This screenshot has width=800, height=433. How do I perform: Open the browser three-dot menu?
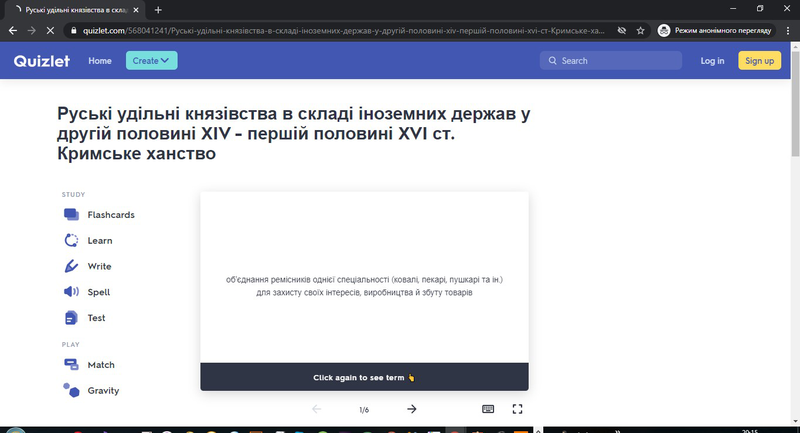coord(785,31)
